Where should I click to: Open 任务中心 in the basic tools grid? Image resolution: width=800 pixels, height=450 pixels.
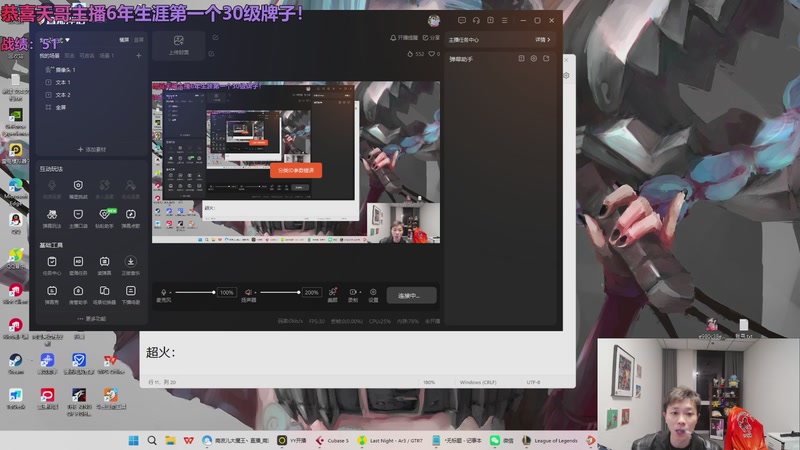[x=52, y=265]
